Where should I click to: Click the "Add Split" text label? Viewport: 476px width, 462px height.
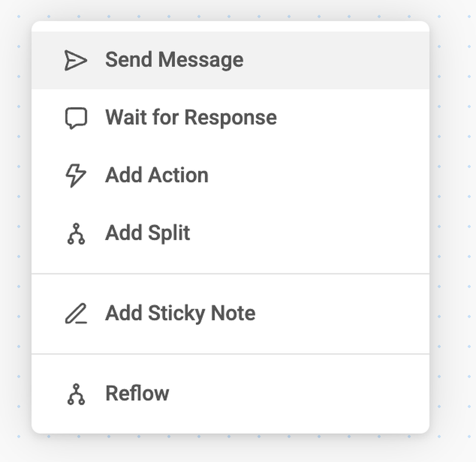click(148, 233)
